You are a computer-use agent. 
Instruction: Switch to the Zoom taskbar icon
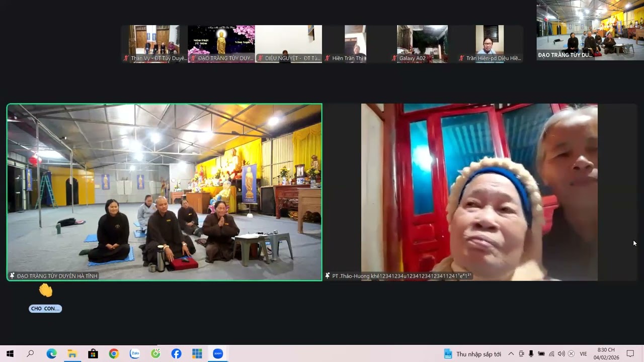[218, 354]
